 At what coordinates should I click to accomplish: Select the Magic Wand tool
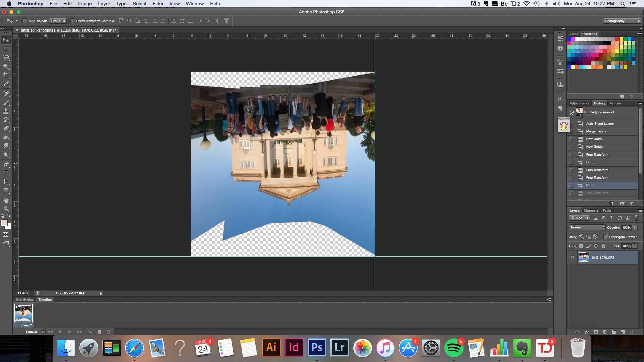(6, 66)
